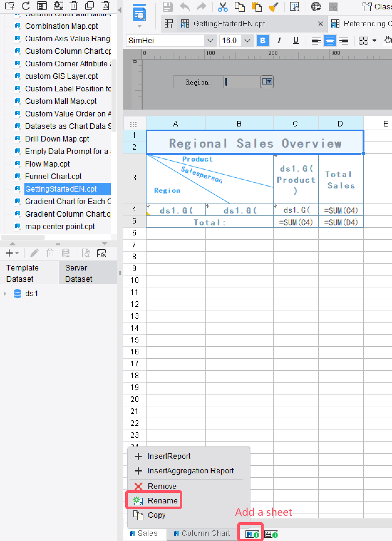Click the delete trash icon above file list
Image resolution: width=392 pixels, height=541 pixels.
(74, 6)
